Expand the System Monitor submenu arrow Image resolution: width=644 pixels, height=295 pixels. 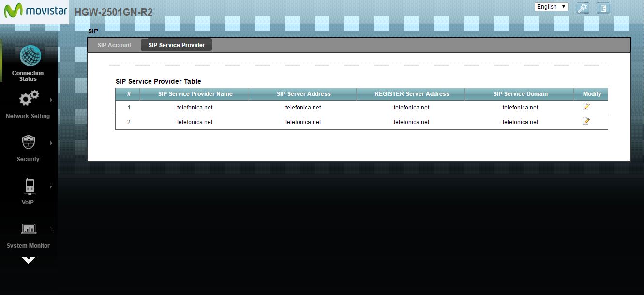click(51, 230)
